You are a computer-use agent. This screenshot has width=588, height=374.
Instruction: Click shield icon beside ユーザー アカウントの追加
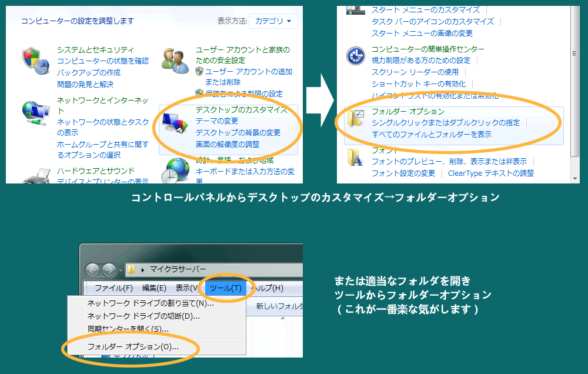point(199,71)
